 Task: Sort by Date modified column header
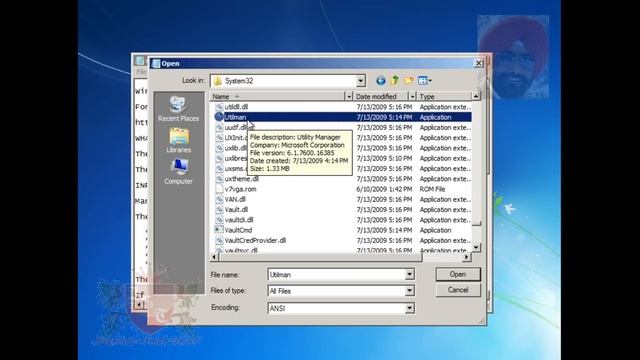(x=381, y=96)
